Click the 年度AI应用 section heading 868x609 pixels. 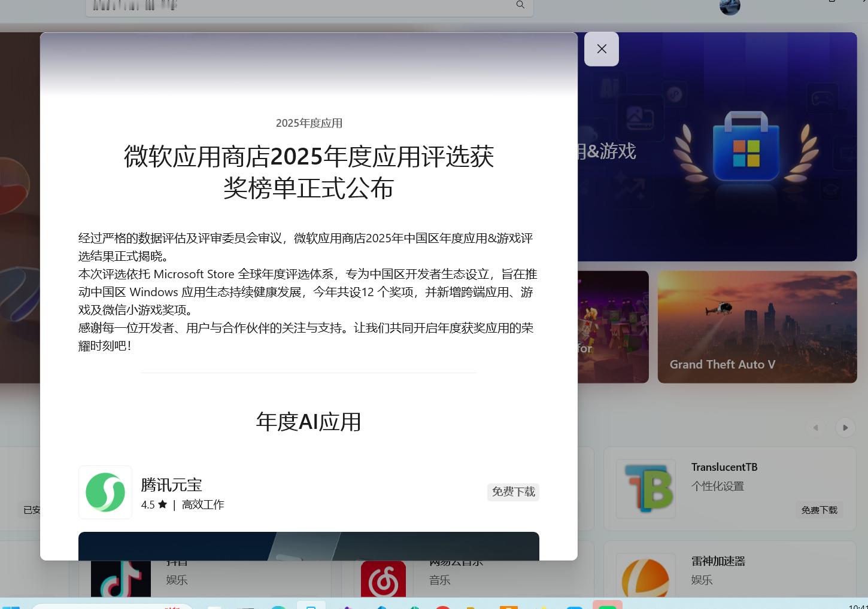[x=309, y=422]
